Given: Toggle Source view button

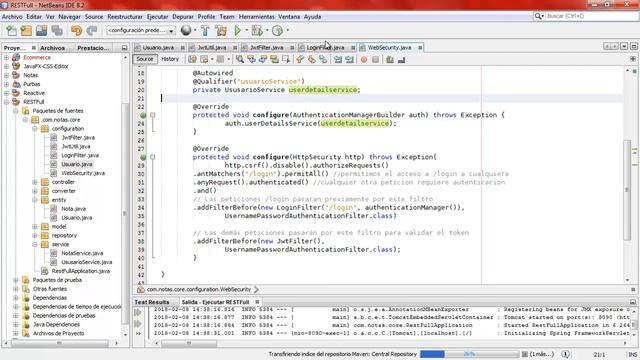Looking at the screenshot, I should [x=145, y=59].
